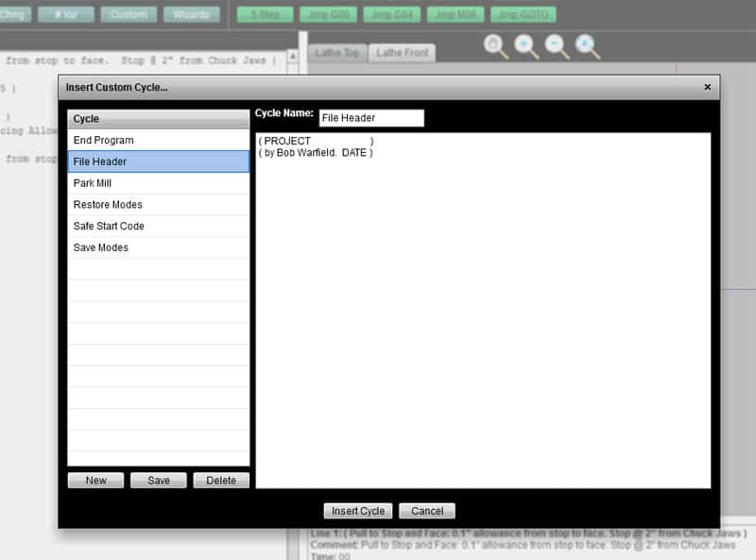Click the Insert Cycle button
Screen dimensions: 756x560
tap(358, 510)
